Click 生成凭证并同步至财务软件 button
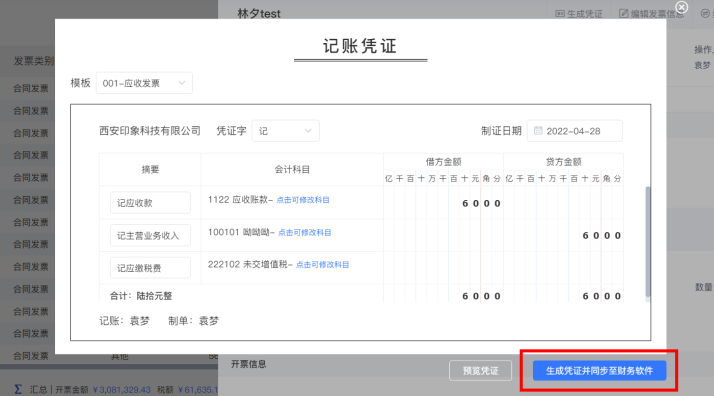This screenshot has height=396, width=714. [599, 371]
